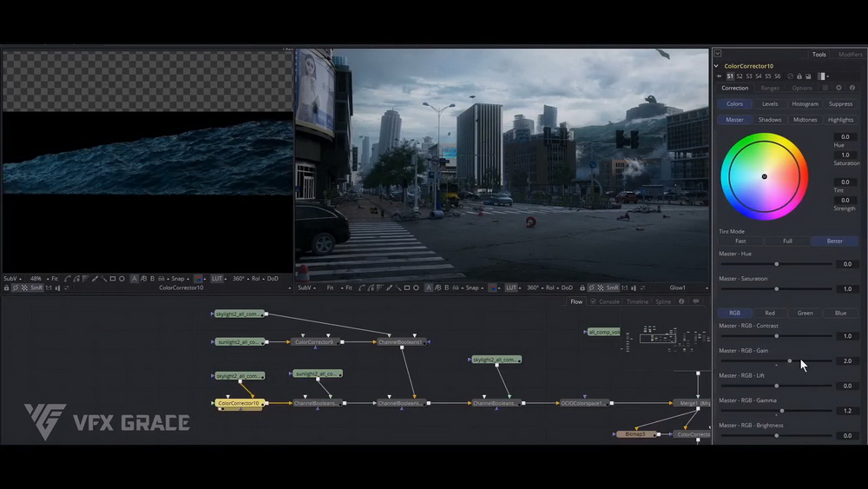Select Better tint mode

pos(834,241)
